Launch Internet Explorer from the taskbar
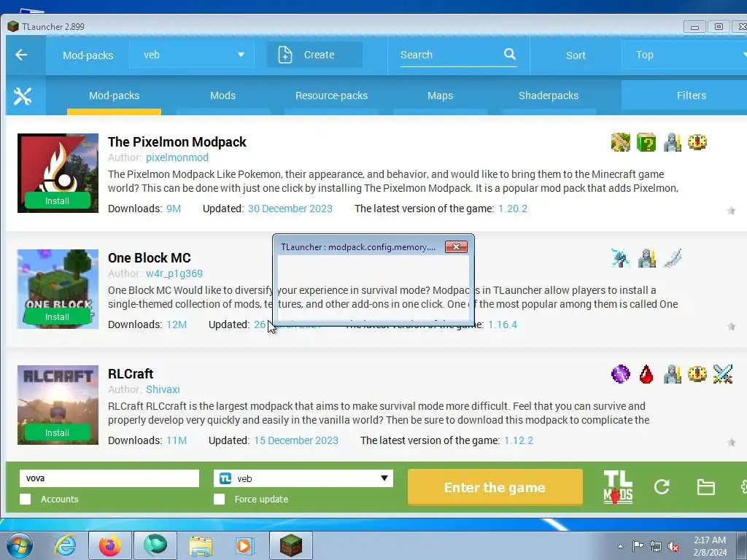Image resolution: width=747 pixels, height=560 pixels. pos(65,545)
